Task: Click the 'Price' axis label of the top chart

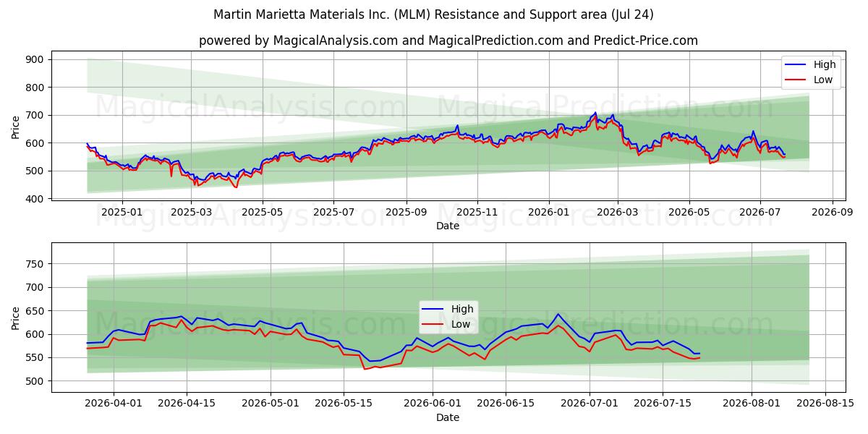Action: (x=16, y=127)
